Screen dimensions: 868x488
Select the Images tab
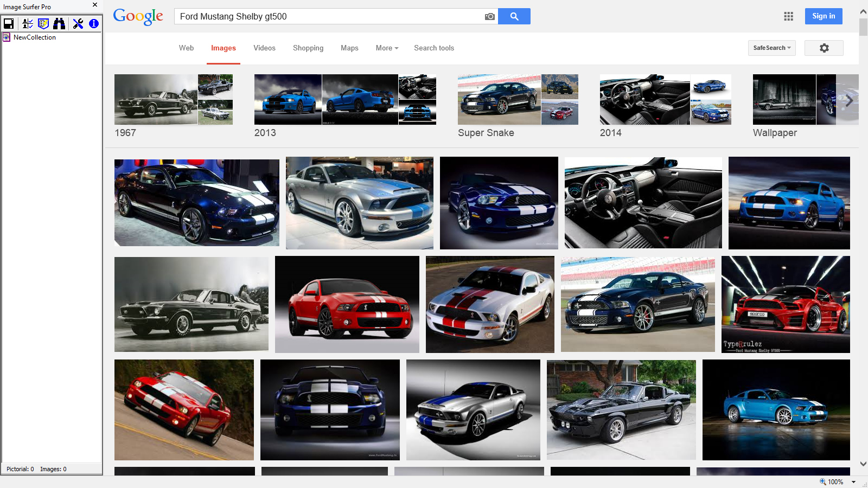coord(224,48)
